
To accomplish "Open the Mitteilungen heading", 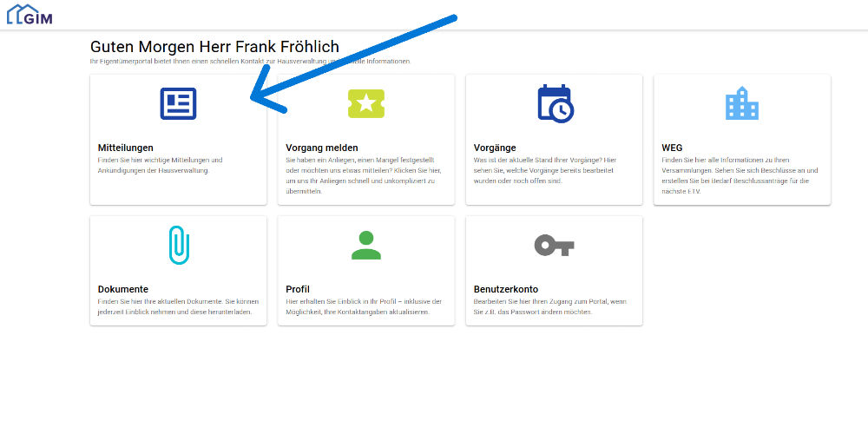I will pyautogui.click(x=126, y=148).
